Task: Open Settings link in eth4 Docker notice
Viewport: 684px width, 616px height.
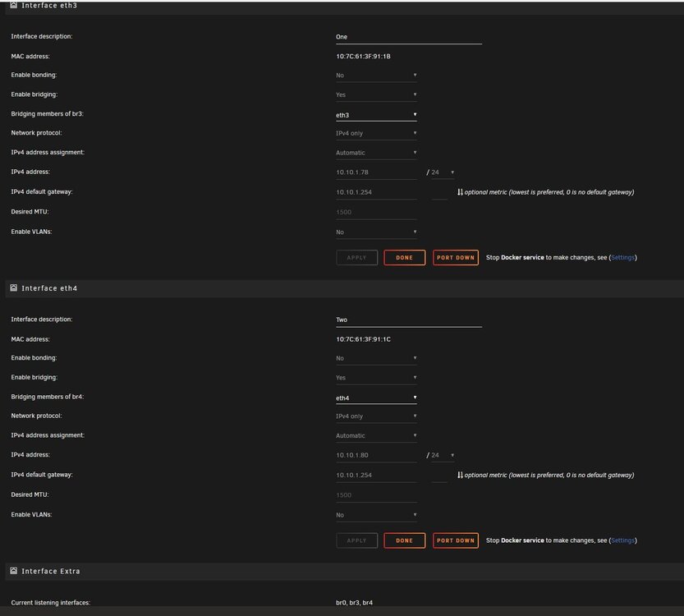Action: coord(622,540)
